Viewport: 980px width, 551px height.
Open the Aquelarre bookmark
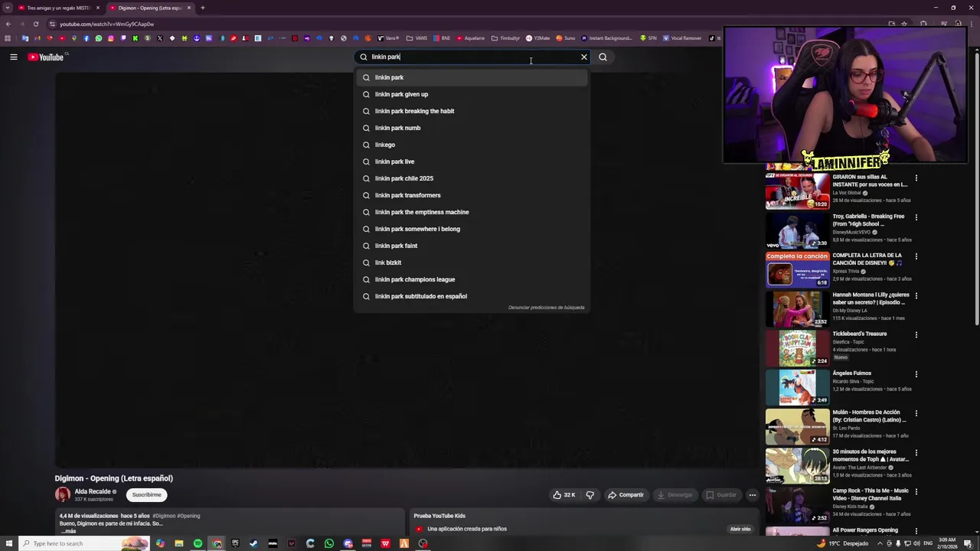point(470,38)
